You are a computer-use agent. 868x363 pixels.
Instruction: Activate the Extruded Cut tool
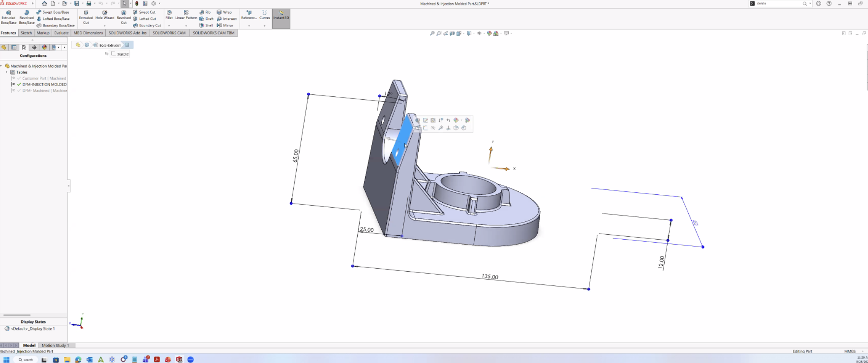pos(86,17)
